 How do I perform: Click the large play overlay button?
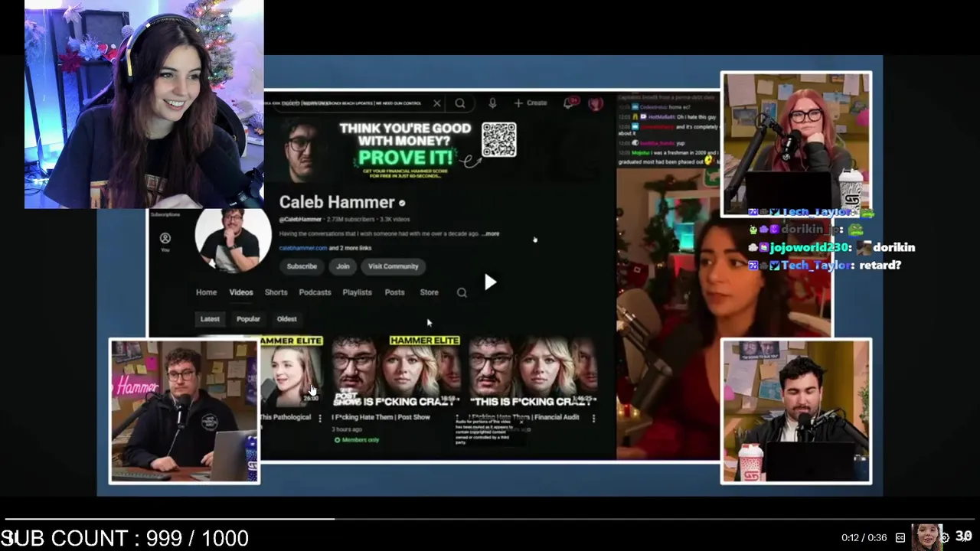coord(490,282)
